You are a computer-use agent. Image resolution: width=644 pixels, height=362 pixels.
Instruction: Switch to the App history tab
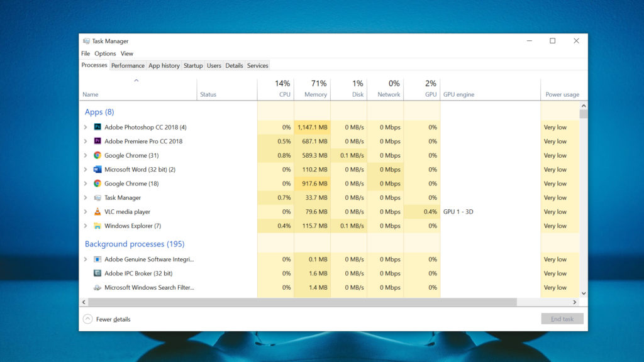pos(164,65)
